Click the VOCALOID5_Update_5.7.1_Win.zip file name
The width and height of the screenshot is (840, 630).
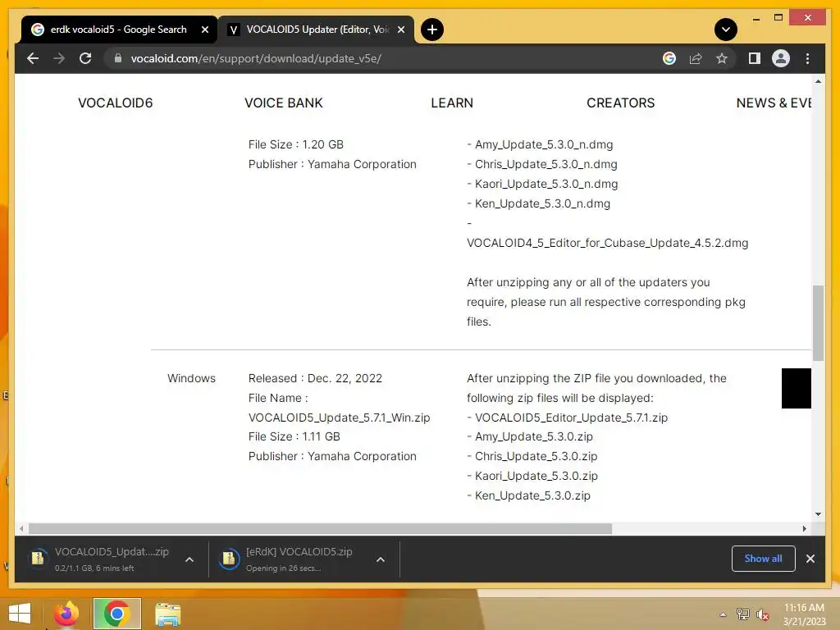[x=339, y=418]
